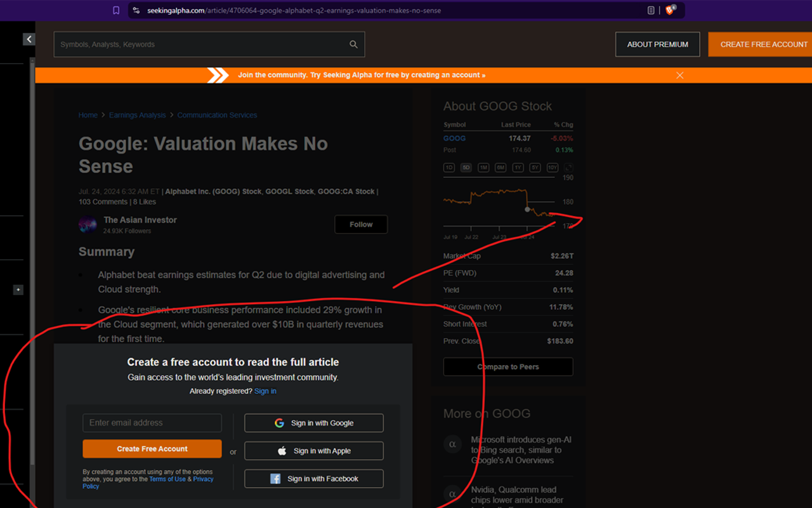The width and height of the screenshot is (812, 508).
Task: Click the search magnifier icon in the symbol search bar
Action: [353, 44]
